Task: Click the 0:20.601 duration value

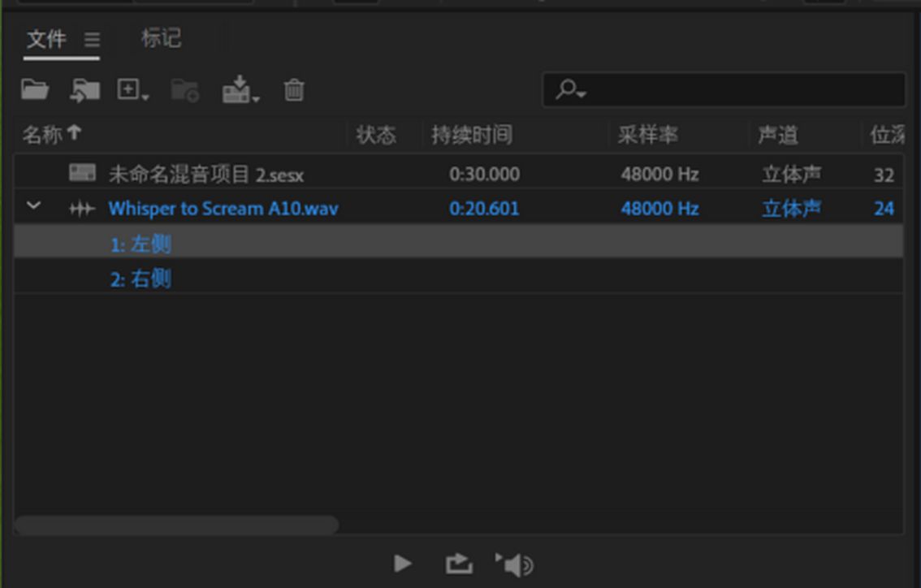Action: point(484,209)
